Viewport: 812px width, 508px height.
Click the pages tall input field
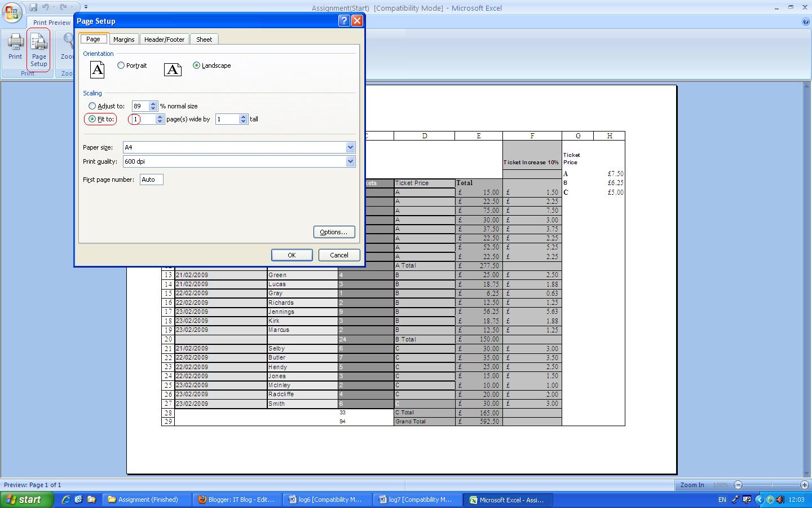coord(228,119)
